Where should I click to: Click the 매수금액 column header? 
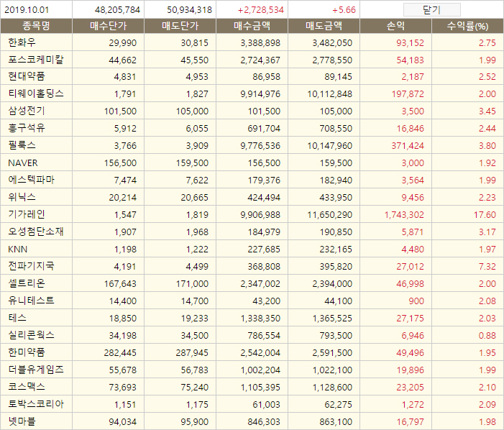252,26
